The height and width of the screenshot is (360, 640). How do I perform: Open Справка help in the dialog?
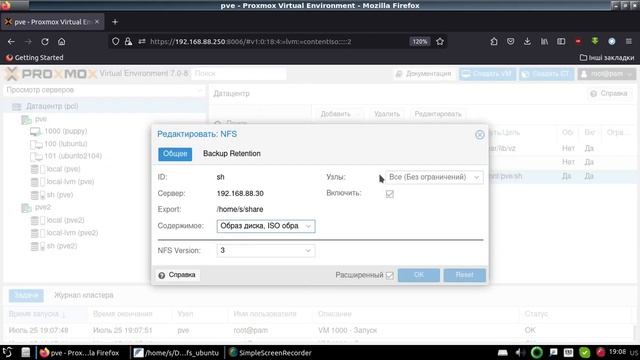click(177, 275)
